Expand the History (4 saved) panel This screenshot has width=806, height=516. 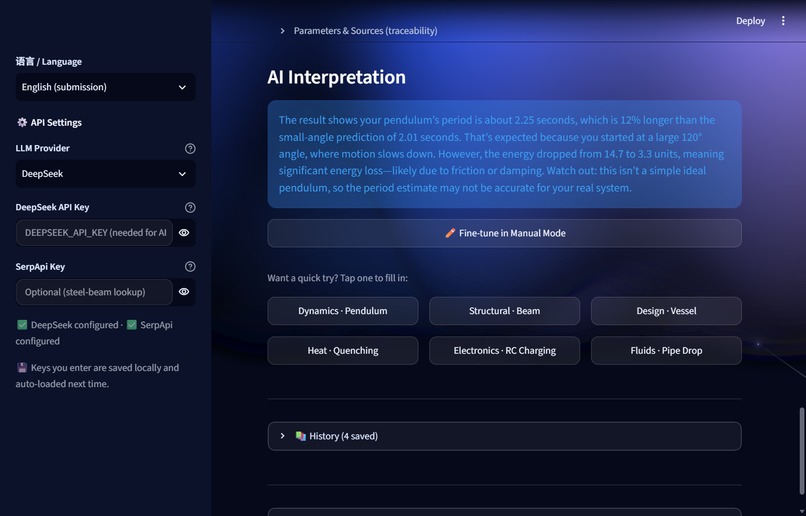[x=504, y=436]
